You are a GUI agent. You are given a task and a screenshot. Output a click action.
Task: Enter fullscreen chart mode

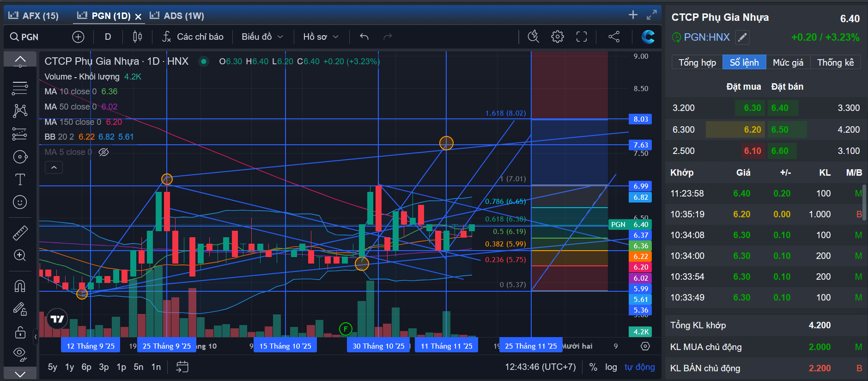[582, 37]
